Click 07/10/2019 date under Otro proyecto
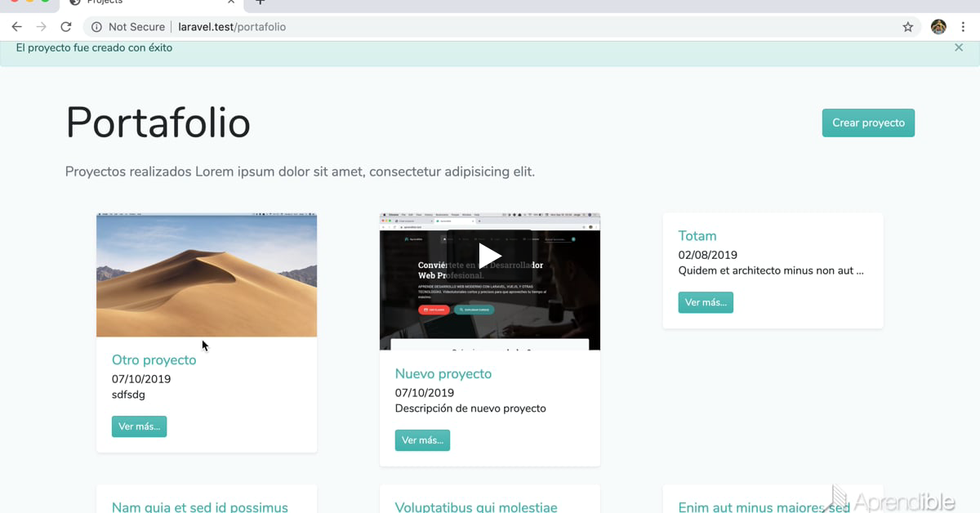 pyautogui.click(x=141, y=379)
